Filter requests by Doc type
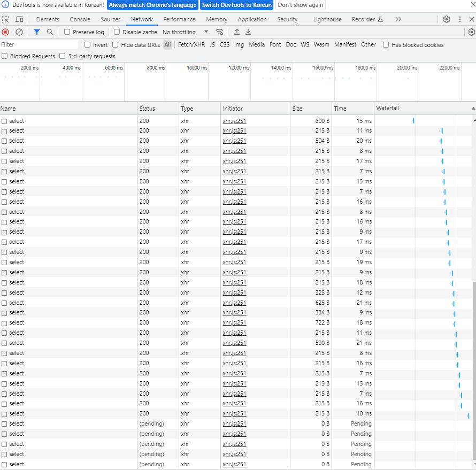 (x=290, y=44)
